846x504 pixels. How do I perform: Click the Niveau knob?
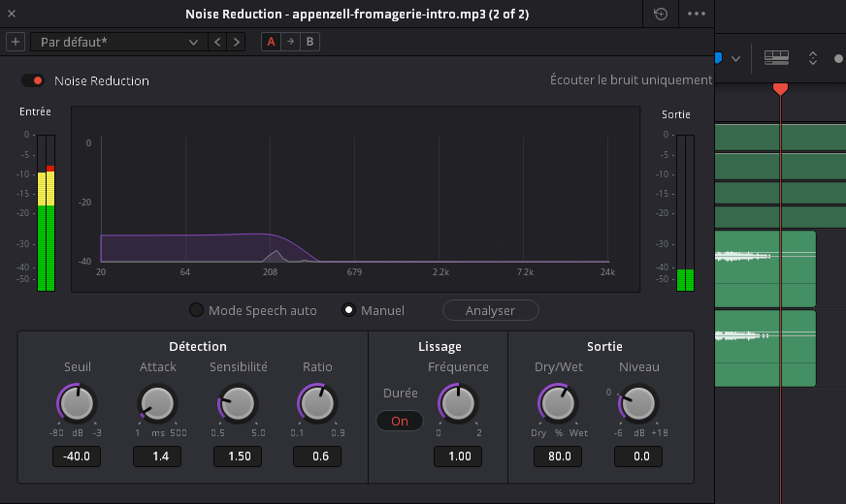pyautogui.click(x=638, y=403)
